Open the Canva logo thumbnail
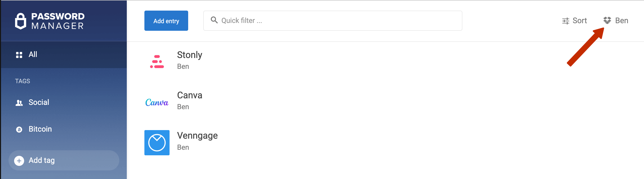 [x=157, y=102]
